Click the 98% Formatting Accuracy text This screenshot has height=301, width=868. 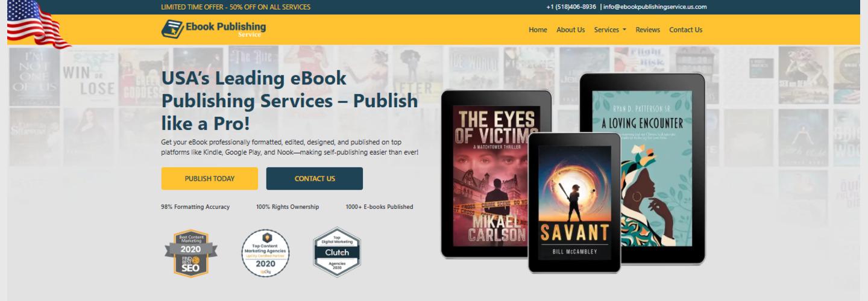(195, 207)
